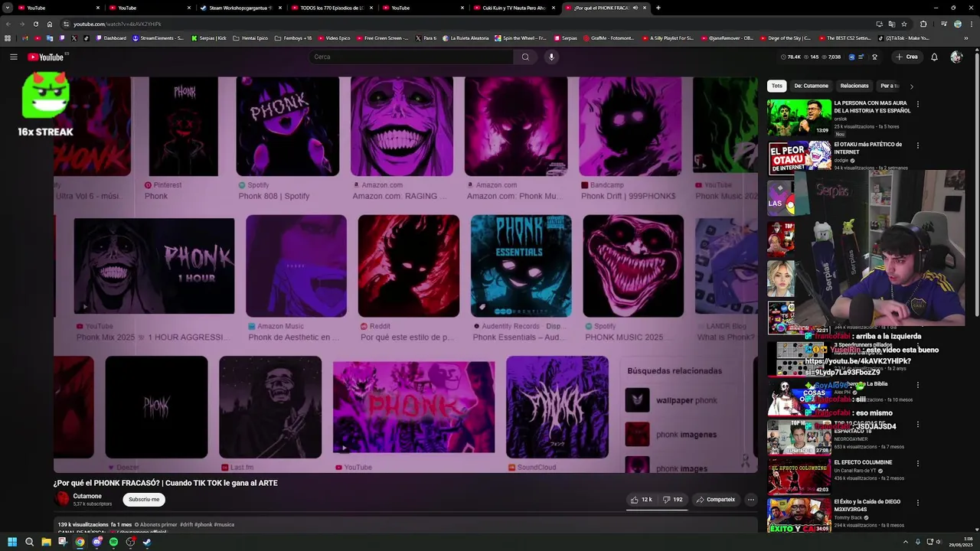Open the account avatar menu
Viewport: 980px width, 551px height.
coord(955,57)
